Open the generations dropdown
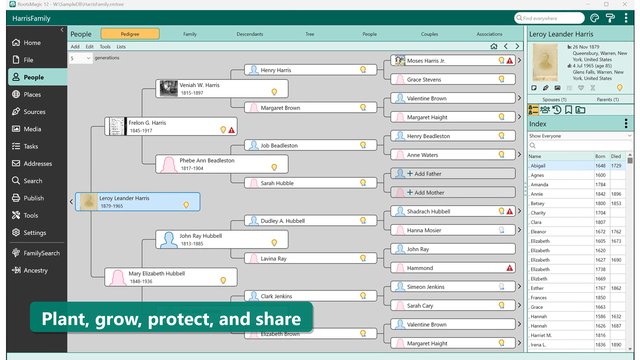Image resolution: width=640 pixels, height=360 pixels. coord(80,58)
